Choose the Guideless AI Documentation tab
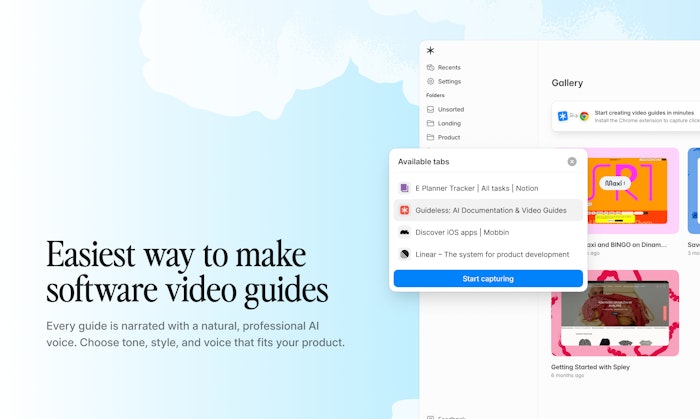This screenshot has height=419, width=700. pos(488,210)
